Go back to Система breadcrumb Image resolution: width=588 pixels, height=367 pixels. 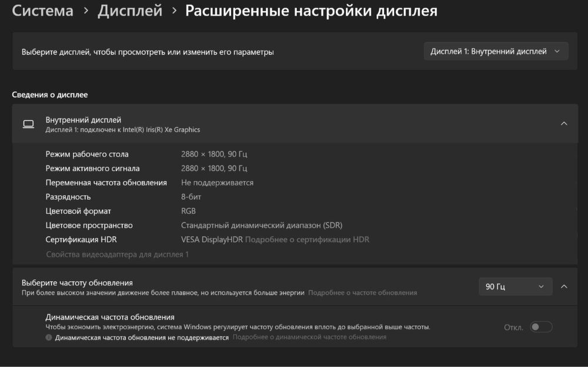(x=43, y=11)
